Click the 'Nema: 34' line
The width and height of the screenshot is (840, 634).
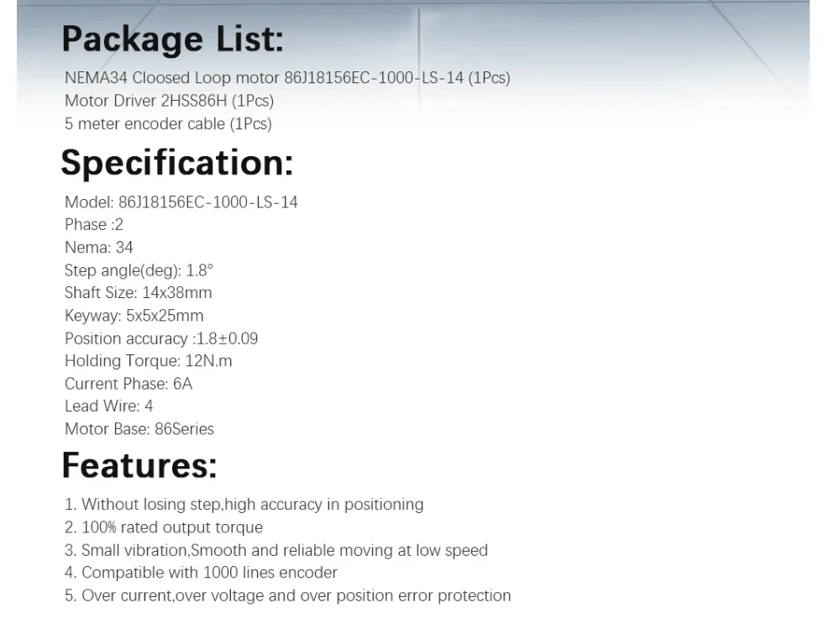click(98, 248)
